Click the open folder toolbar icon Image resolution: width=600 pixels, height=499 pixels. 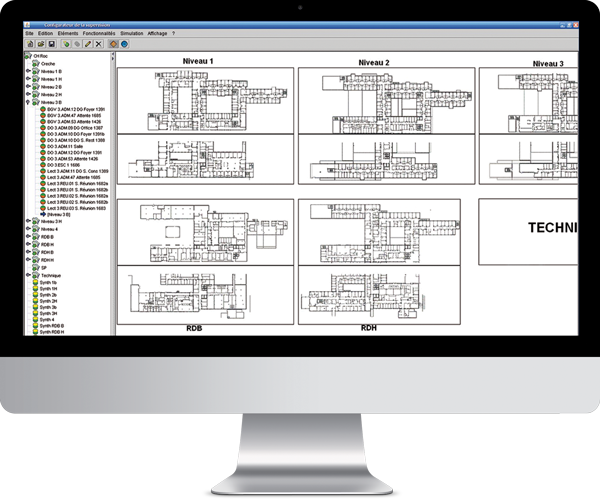pos(40,44)
